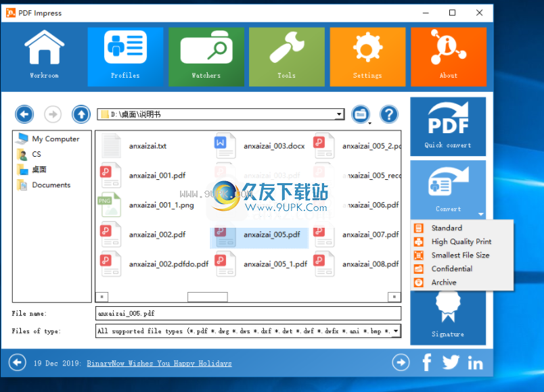Select the Documents folder in tree
Viewport: 544px width, 392px height.
click(x=43, y=185)
